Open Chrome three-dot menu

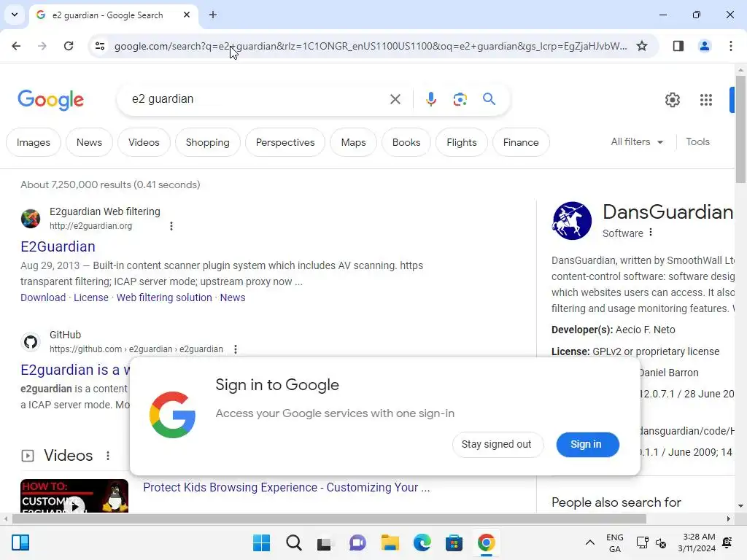click(x=730, y=46)
